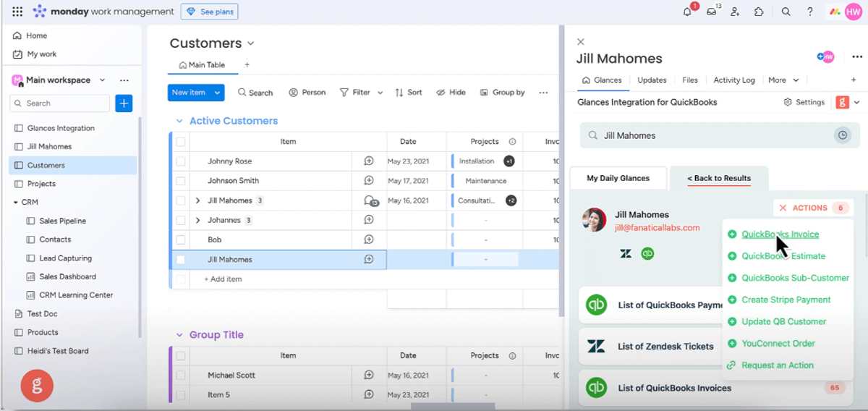
Task: Switch to the Files tab
Action: point(690,80)
